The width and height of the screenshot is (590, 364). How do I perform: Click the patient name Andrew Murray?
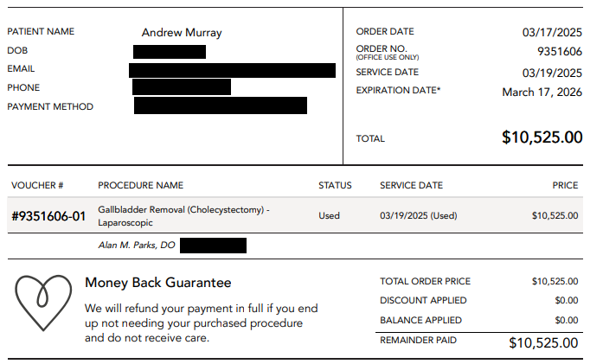pos(182,33)
